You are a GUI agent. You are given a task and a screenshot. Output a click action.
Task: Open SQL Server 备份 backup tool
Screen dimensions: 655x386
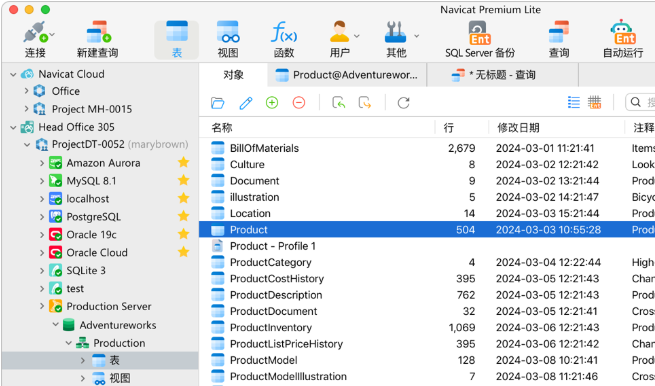(x=480, y=40)
